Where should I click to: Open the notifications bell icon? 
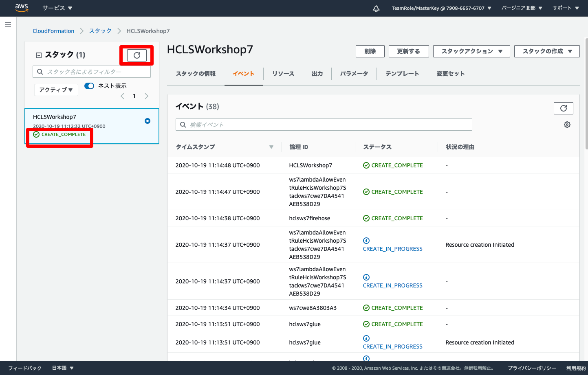376,9
